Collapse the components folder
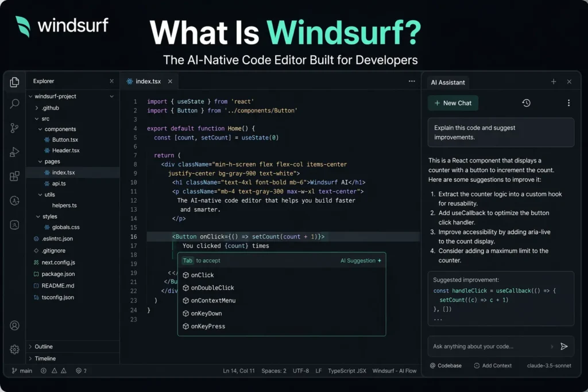The width and height of the screenshot is (588, 392). click(40, 129)
